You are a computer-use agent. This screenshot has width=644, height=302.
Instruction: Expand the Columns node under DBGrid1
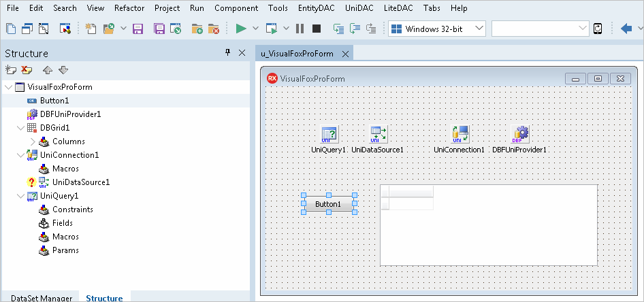33,141
